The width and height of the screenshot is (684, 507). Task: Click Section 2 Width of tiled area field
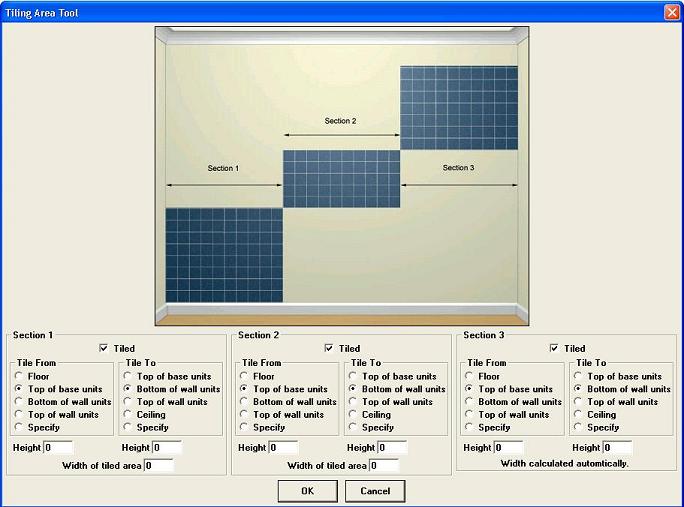point(384,466)
